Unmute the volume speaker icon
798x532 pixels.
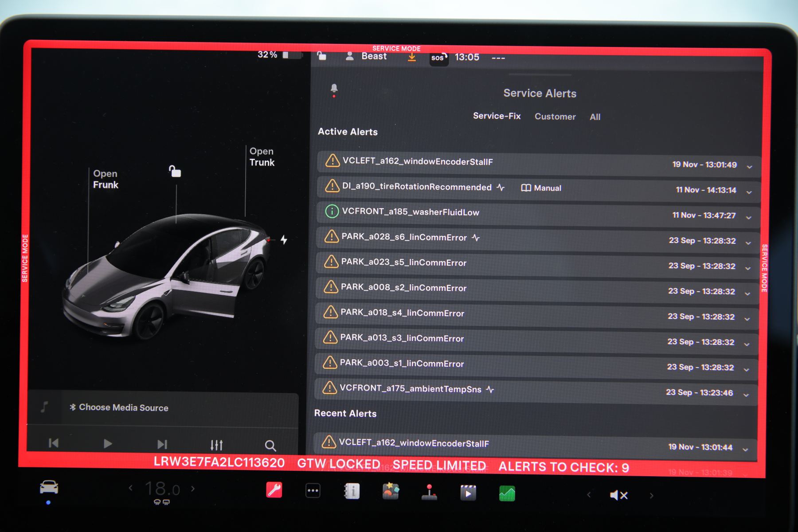point(618,495)
